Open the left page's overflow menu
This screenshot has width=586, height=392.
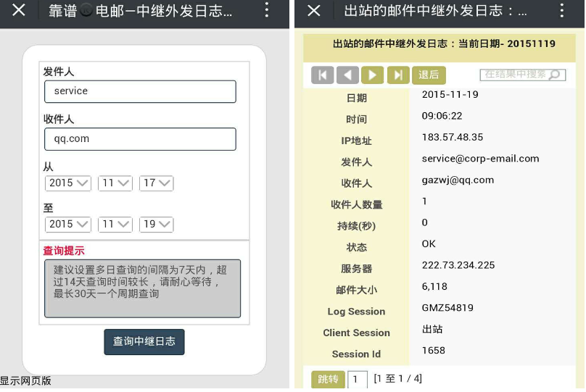[266, 10]
